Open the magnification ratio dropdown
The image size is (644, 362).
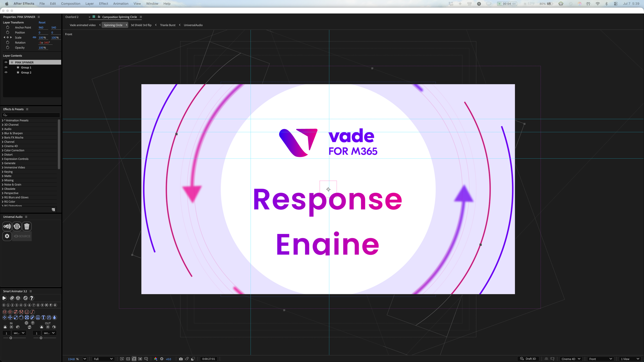[85, 359]
